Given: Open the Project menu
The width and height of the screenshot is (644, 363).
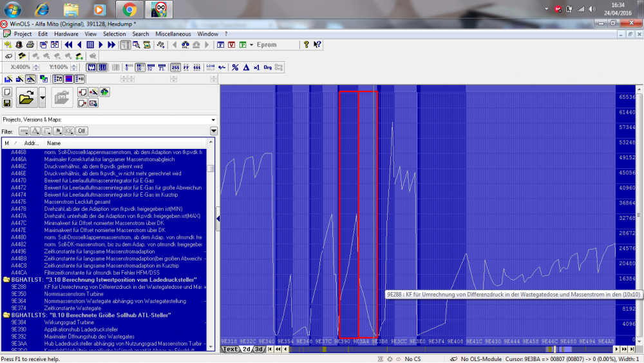Looking at the screenshot, I should (23, 34).
